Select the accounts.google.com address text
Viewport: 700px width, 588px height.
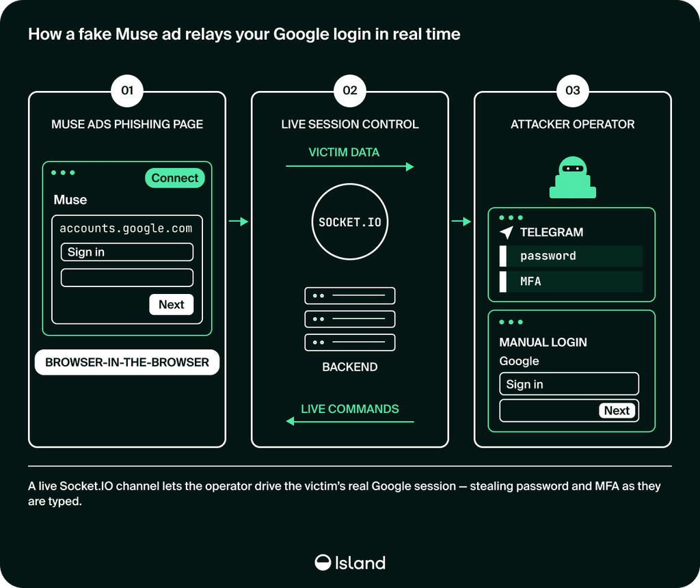point(126,228)
